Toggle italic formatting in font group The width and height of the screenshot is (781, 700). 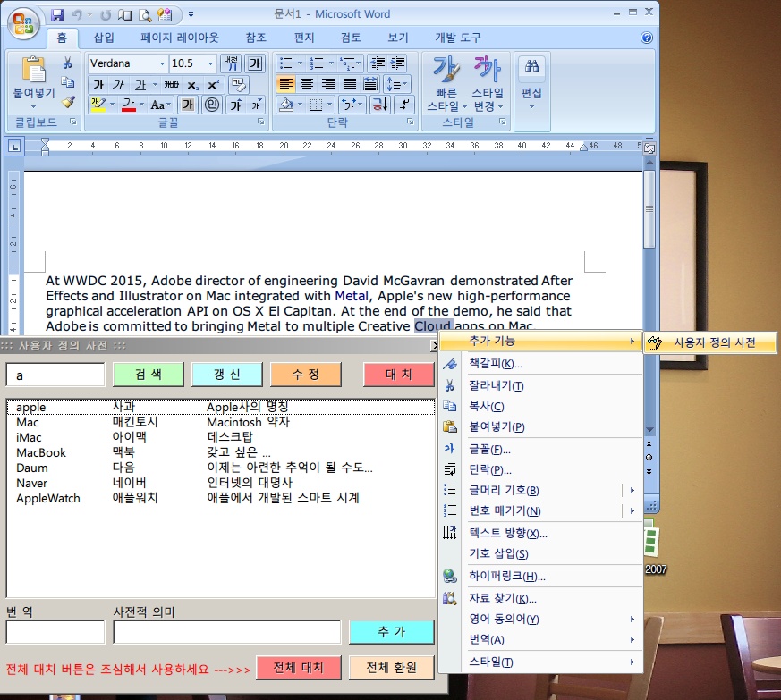(x=119, y=85)
